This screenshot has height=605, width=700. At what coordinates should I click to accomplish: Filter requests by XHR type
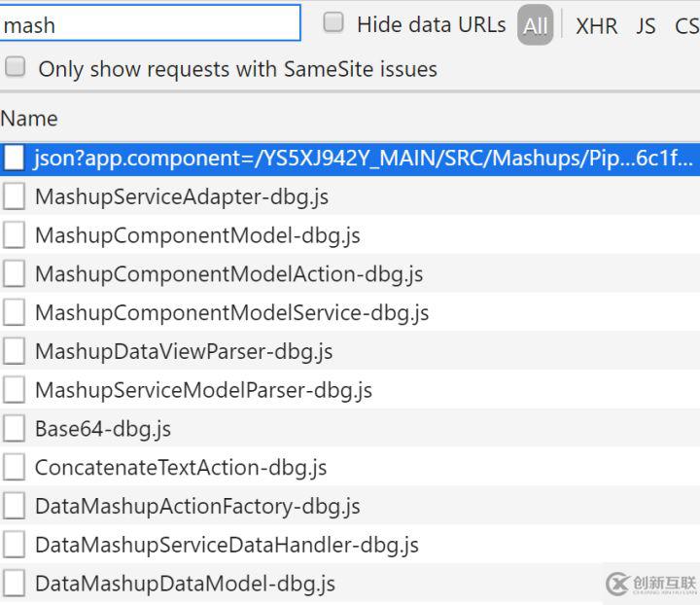pos(596,26)
